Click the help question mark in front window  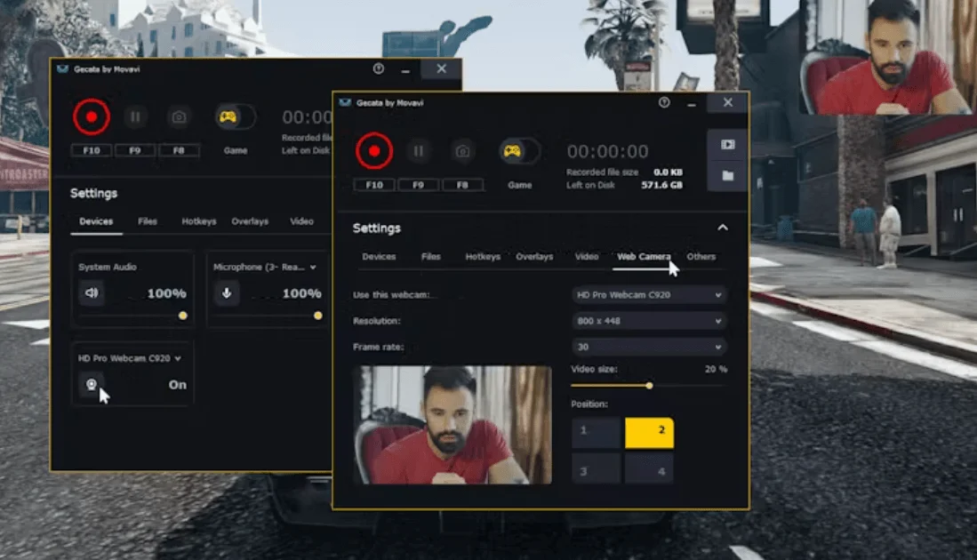click(x=664, y=103)
